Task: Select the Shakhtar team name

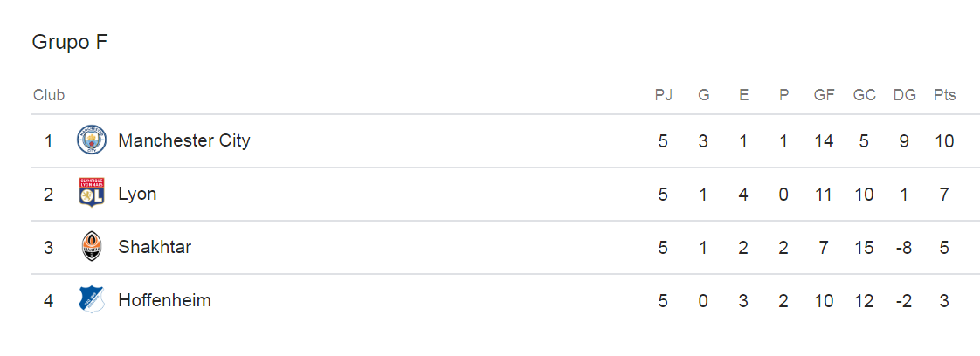Action: 155,247
